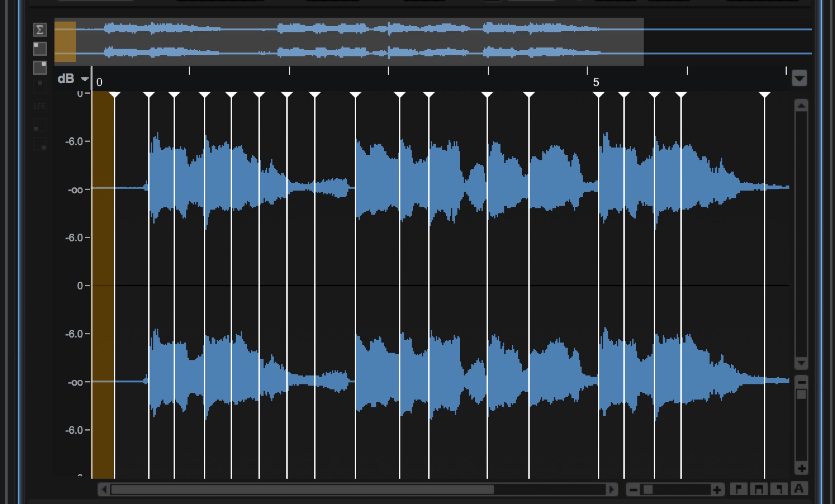835x504 pixels.
Task: Select the second hitpoint at waveform onset
Action: [x=149, y=95]
